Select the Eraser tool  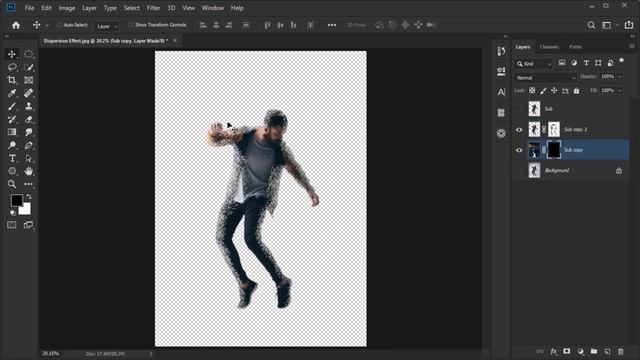click(x=28, y=119)
